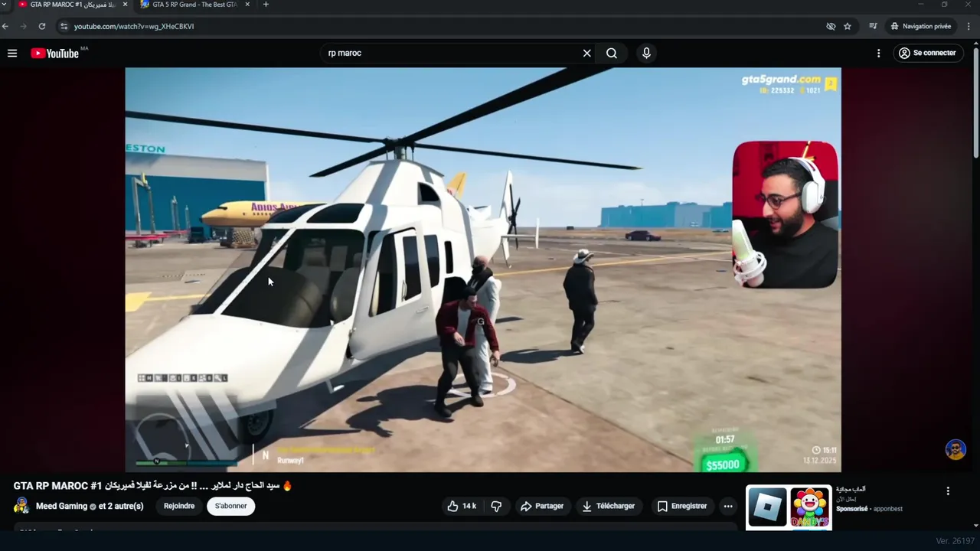Click the Meed Gaming channel avatar
The height and width of the screenshot is (551, 980).
(x=21, y=506)
